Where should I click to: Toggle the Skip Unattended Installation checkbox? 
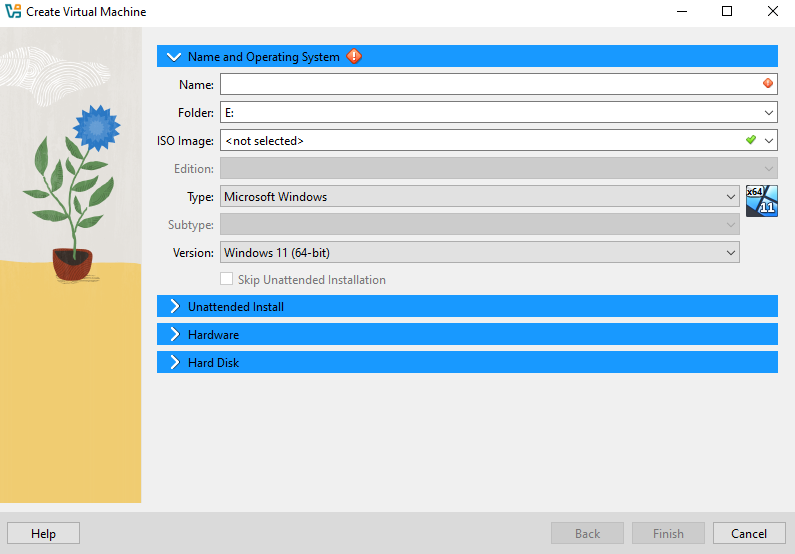(x=227, y=279)
